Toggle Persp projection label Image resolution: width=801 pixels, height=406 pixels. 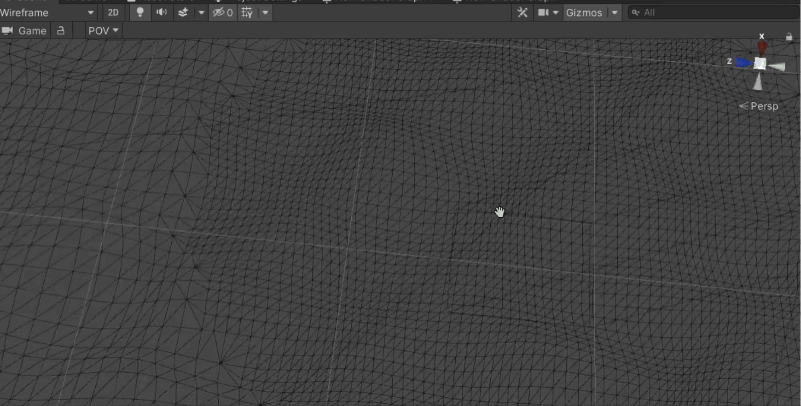(763, 105)
